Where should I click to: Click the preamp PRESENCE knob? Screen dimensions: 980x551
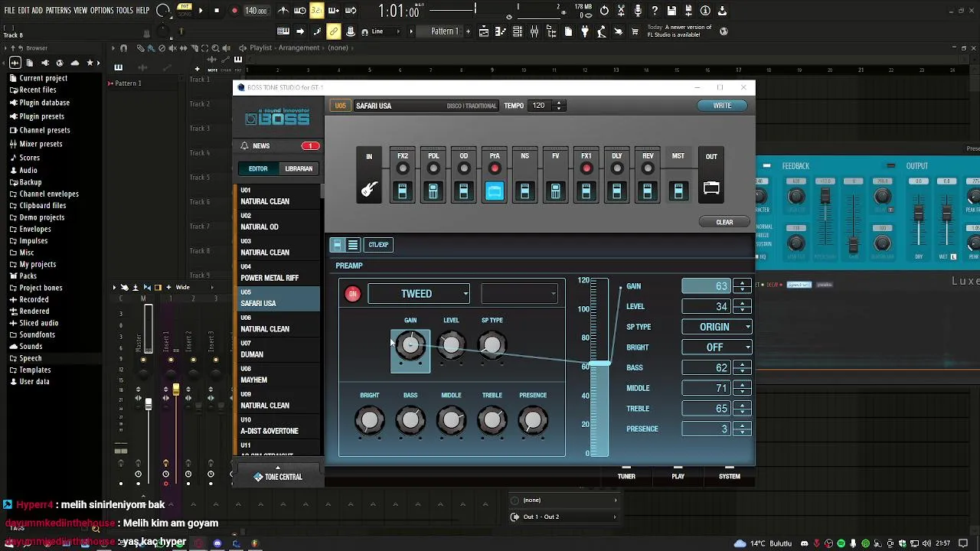[533, 419]
